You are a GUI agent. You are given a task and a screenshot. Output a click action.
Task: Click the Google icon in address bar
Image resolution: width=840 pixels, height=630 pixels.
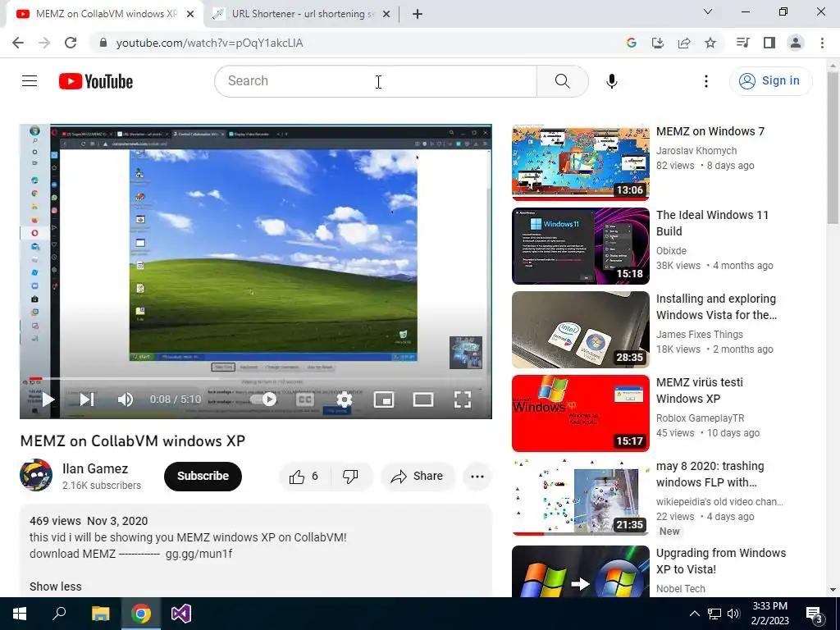pos(632,43)
